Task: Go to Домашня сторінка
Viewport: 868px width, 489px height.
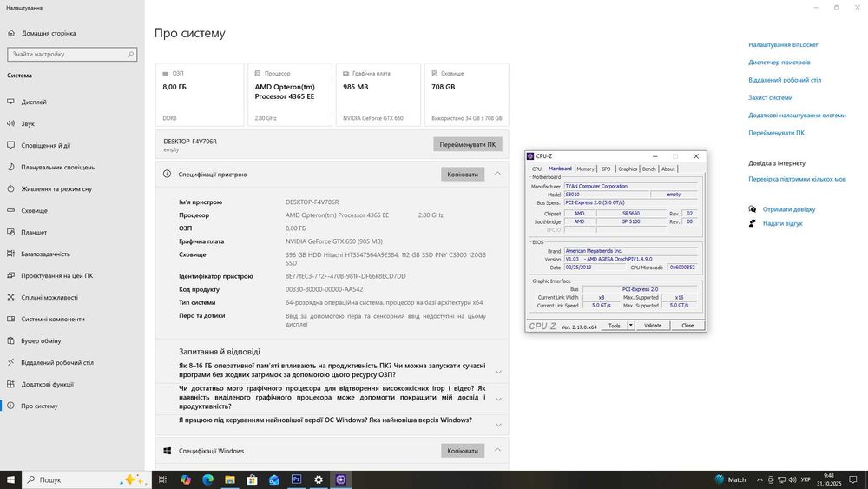Action: coord(49,33)
